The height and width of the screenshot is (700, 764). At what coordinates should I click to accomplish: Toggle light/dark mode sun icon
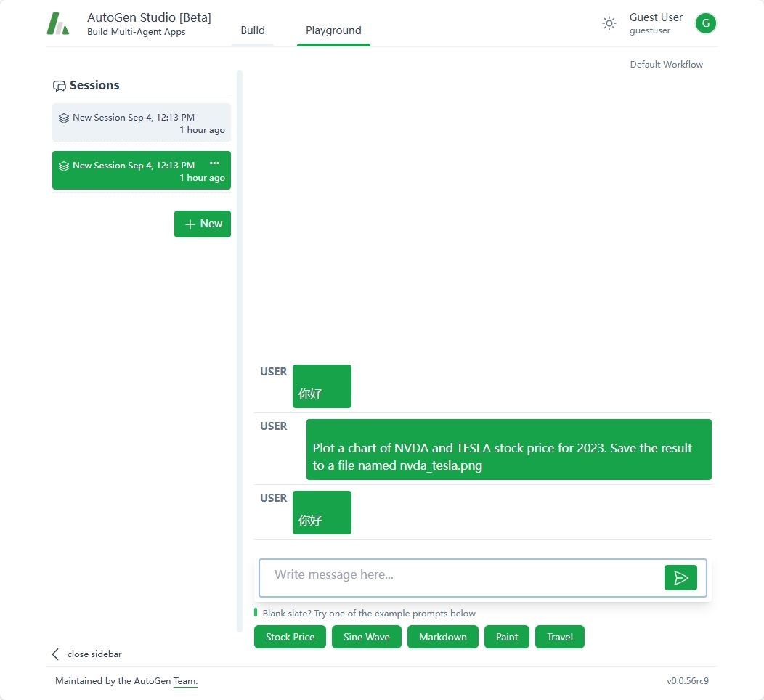click(609, 23)
